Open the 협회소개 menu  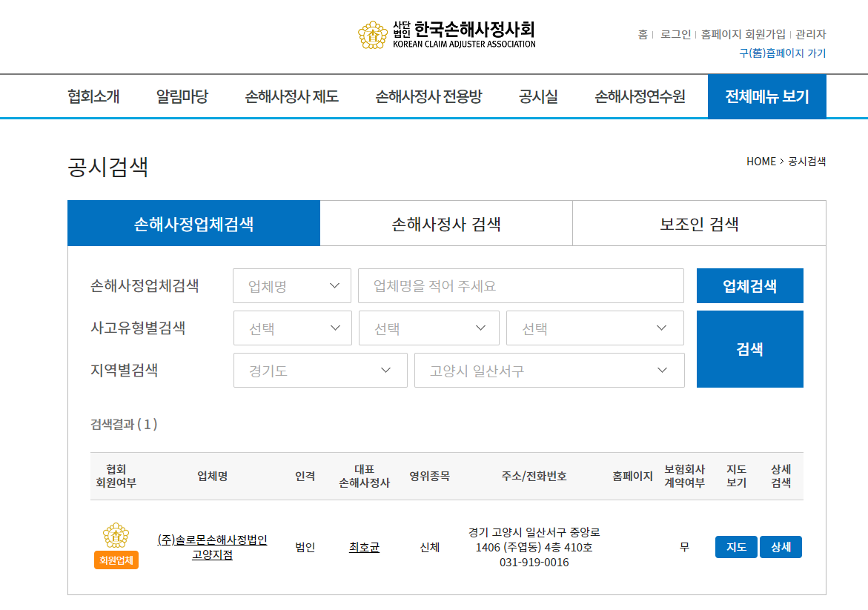pyautogui.click(x=93, y=96)
